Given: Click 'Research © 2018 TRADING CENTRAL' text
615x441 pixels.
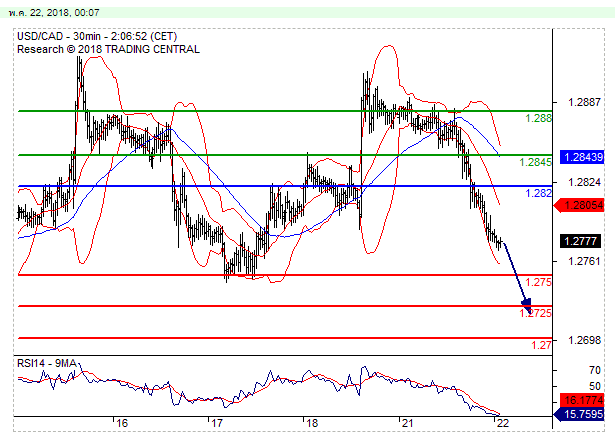Looking at the screenshot, I should pyautogui.click(x=108, y=49).
